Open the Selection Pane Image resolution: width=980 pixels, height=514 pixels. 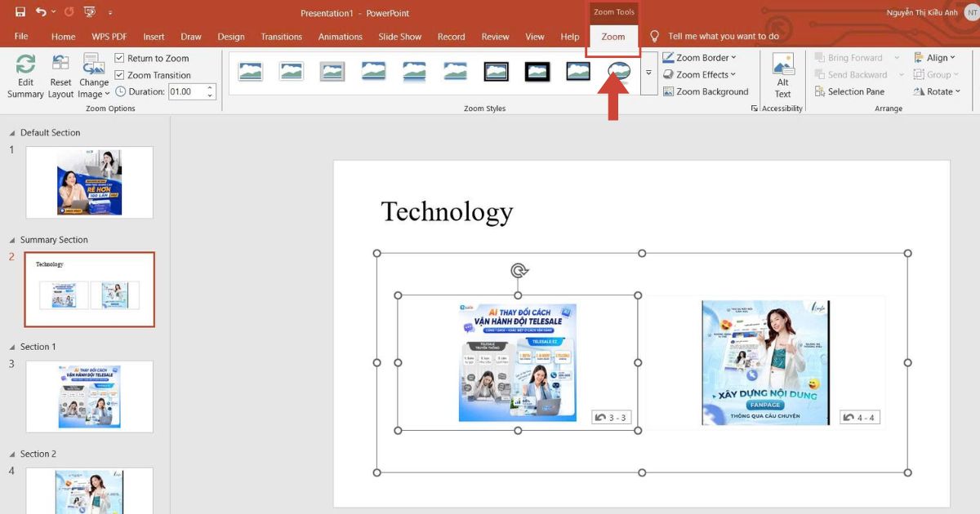(x=849, y=91)
